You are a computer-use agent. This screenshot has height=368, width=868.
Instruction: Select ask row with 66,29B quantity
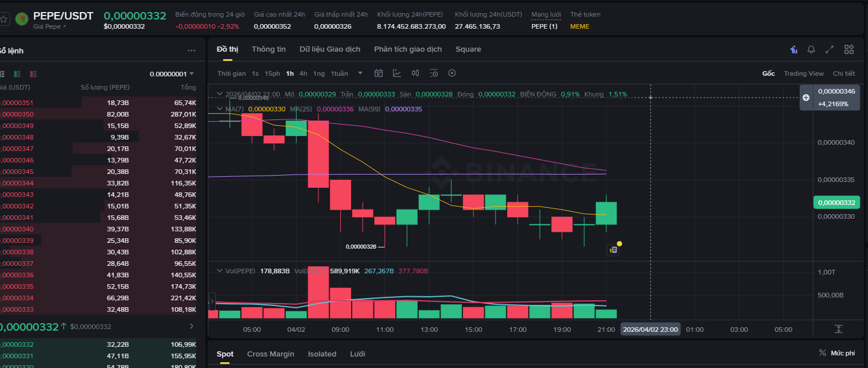pyautogui.click(x=98, y=298)
